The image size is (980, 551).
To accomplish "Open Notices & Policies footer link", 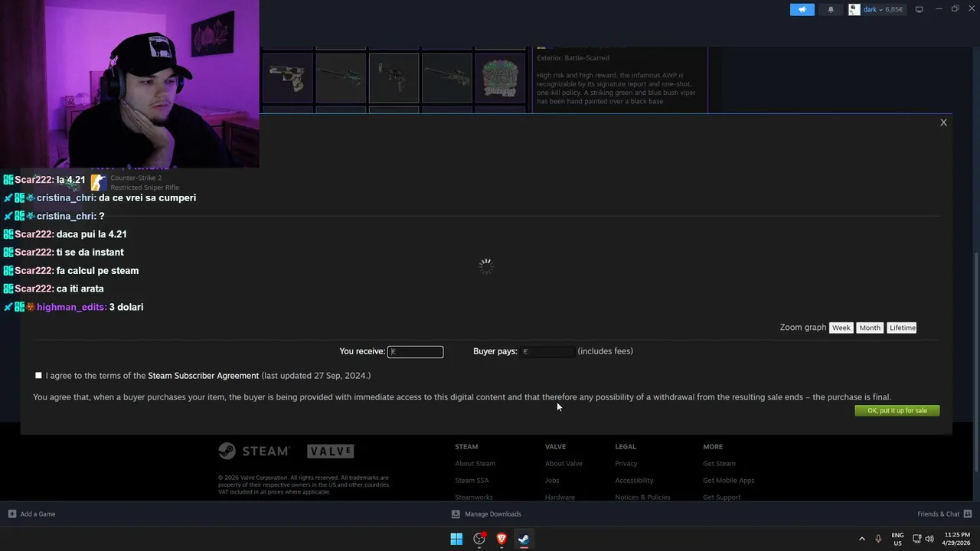I will pyautogui.click(x=642, y=497).
